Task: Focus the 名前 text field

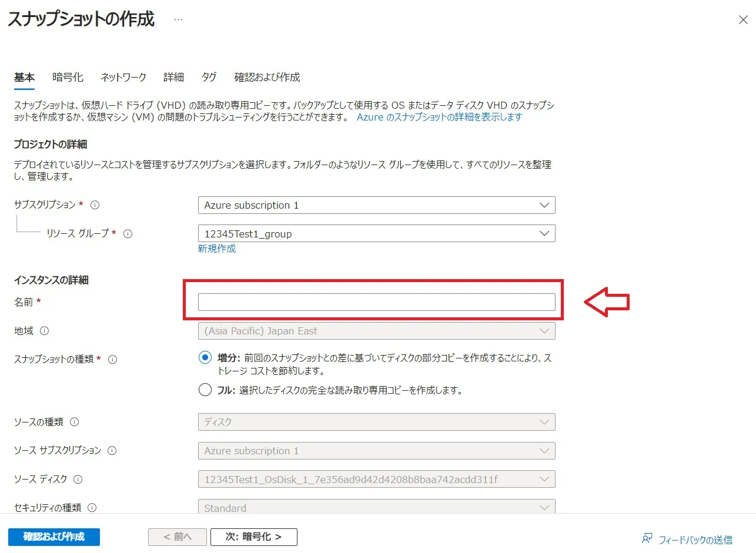Action: pyautogui.click(x=377, y=302)
